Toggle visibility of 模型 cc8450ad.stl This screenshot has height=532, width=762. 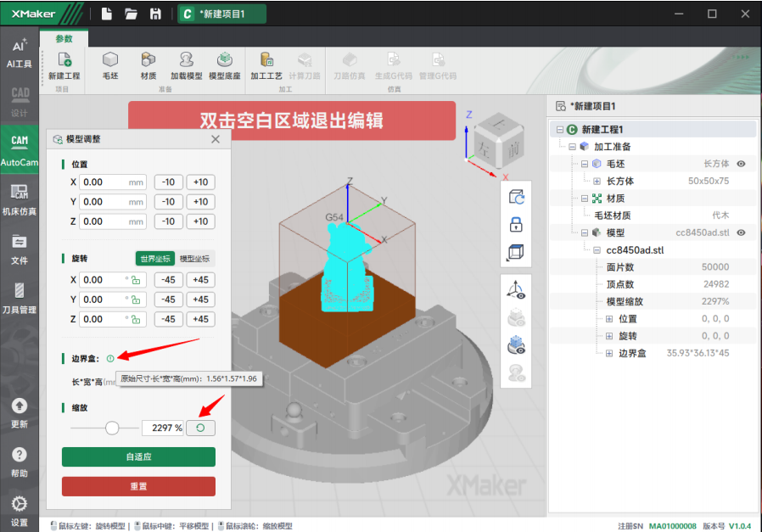741,232
